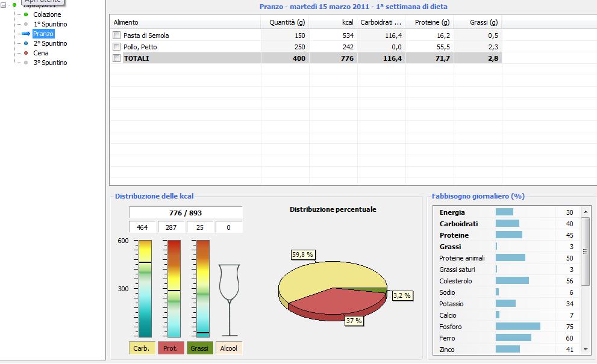Click the red dot icon beside Cena
The width and height of the screenshot is (597, 364).
pos(26,53)
